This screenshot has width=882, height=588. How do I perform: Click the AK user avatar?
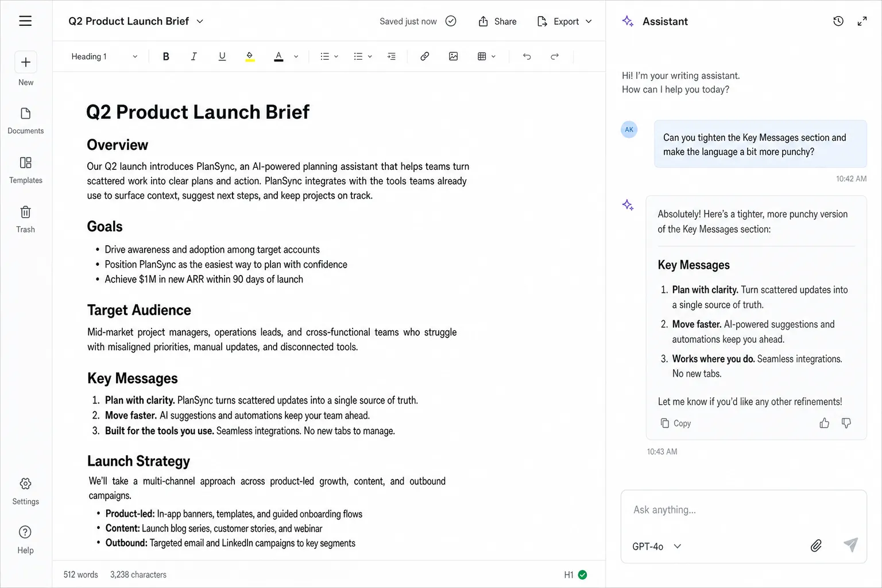tap(629, 129)
